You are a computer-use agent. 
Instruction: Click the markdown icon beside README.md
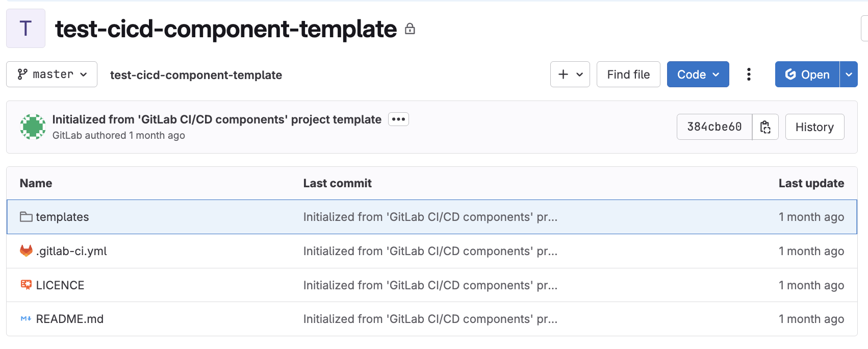(26, 319)
